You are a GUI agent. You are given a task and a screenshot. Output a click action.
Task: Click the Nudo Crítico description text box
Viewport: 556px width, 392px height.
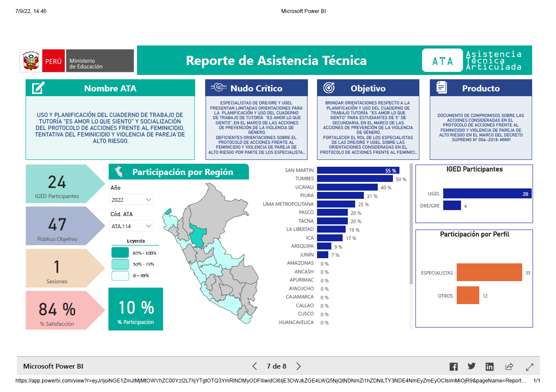(256, 128)
